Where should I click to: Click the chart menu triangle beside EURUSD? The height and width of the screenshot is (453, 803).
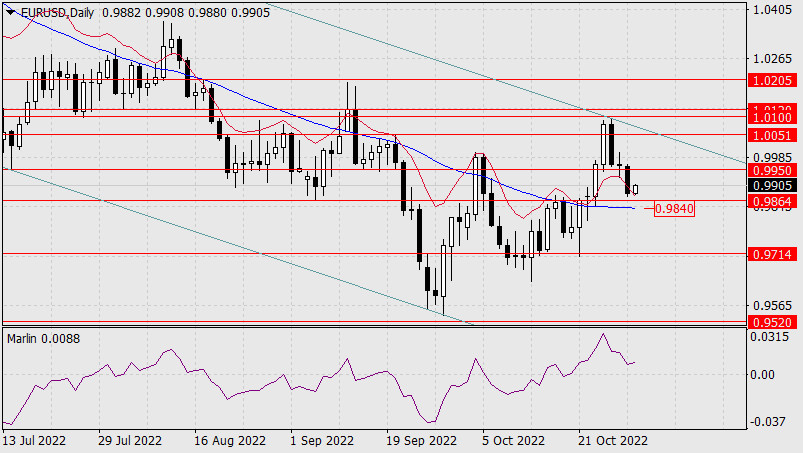click(x=11, y=12)
